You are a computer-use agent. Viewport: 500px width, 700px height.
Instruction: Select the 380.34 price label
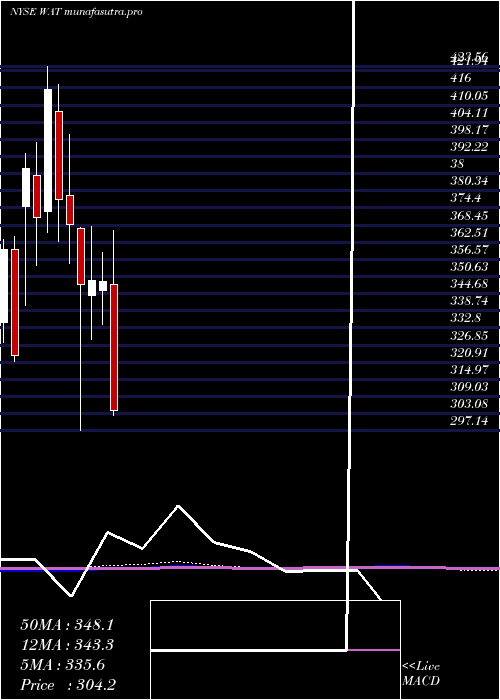click(469, 181)
